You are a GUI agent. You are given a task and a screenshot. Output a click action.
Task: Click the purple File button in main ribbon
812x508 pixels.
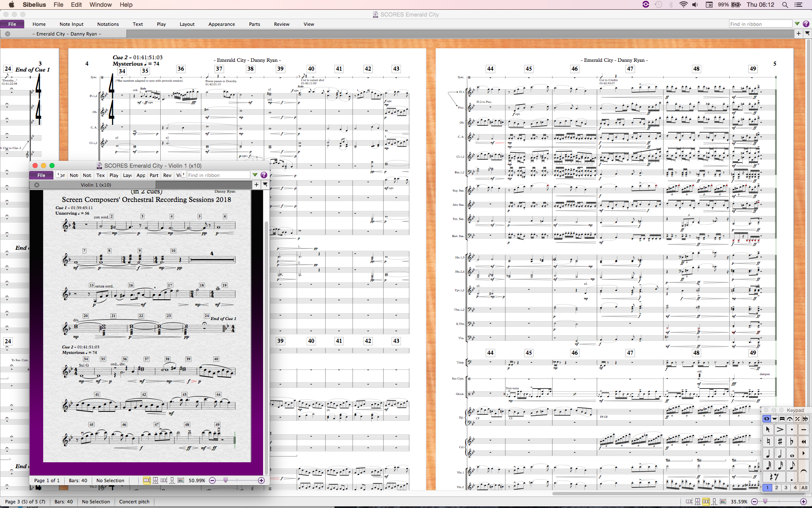[12, 24]
